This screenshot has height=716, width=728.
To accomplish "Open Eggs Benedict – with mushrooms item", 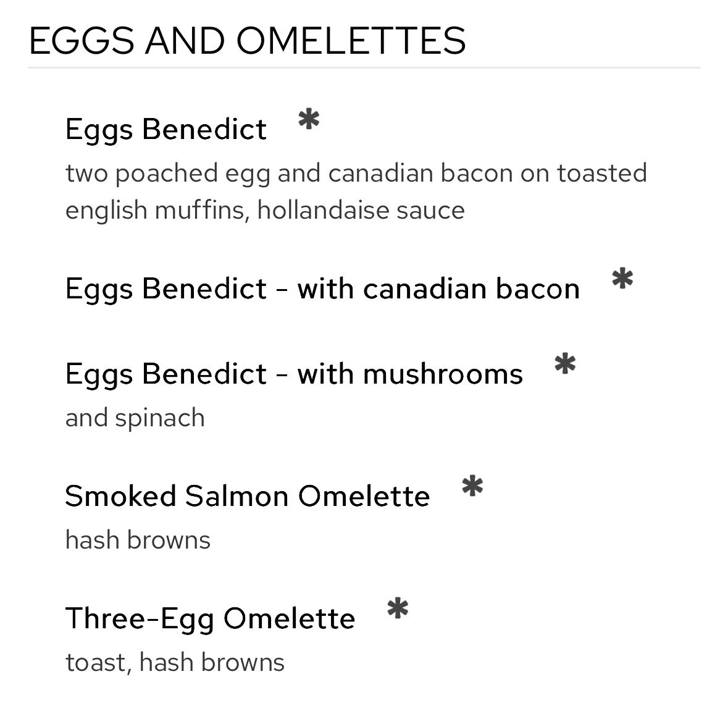I will [295, 374].
